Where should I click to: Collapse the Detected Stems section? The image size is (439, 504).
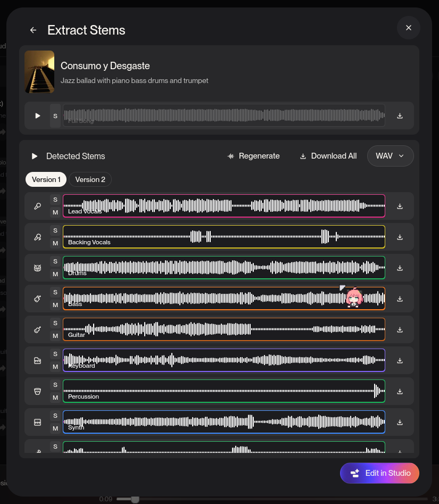coord(34,156)
